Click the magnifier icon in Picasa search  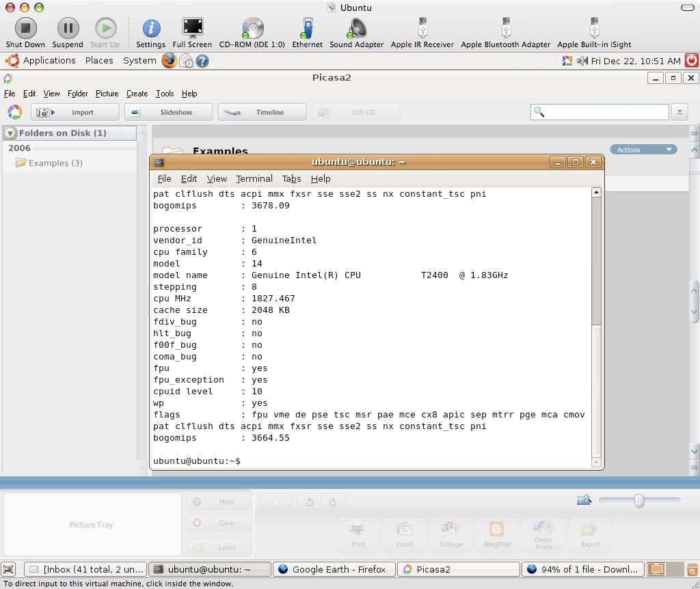(539, 112)
